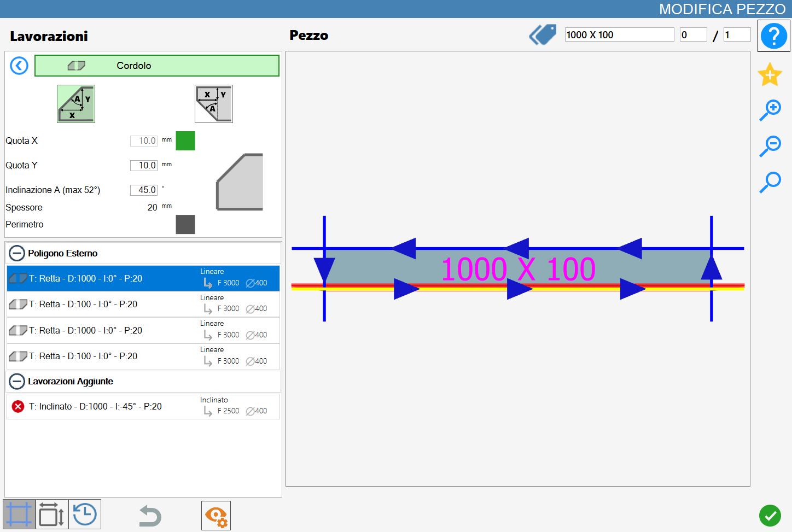Pick the dark gray Perimetro color swatch
This screenshot has width=792, height=532.
click(x=185, y=224)
